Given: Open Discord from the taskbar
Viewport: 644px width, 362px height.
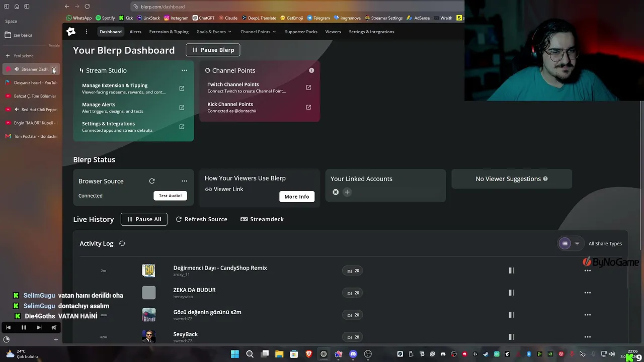Looking at the screenshot, I should pos(353,354).
